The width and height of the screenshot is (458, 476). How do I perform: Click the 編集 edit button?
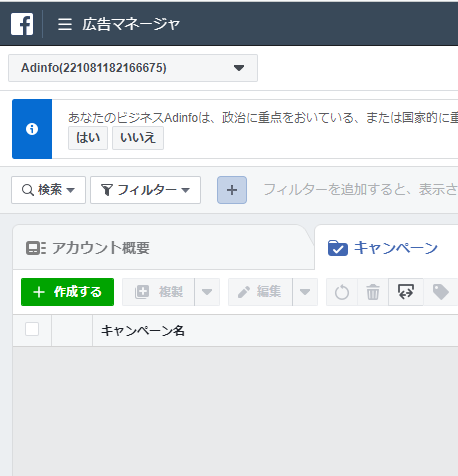pyautogui.click(x=260, y=292)
